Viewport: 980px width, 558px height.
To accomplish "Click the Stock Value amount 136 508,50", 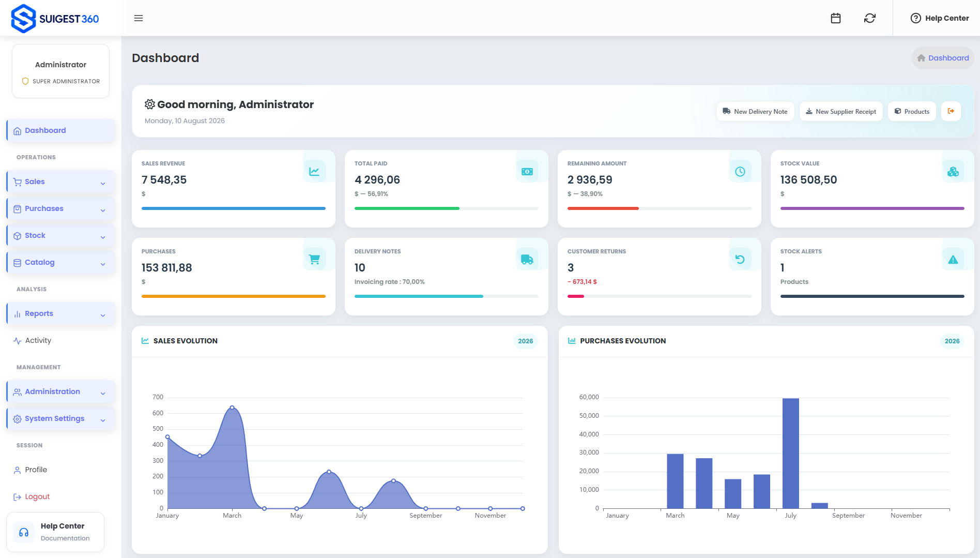I will coord(808,180).
